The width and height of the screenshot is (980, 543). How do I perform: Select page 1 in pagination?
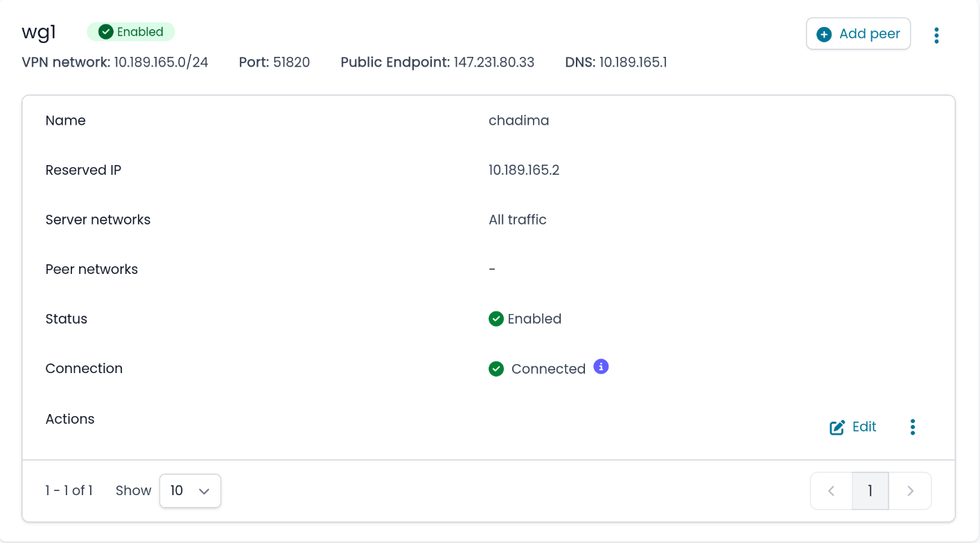(870, 491)
